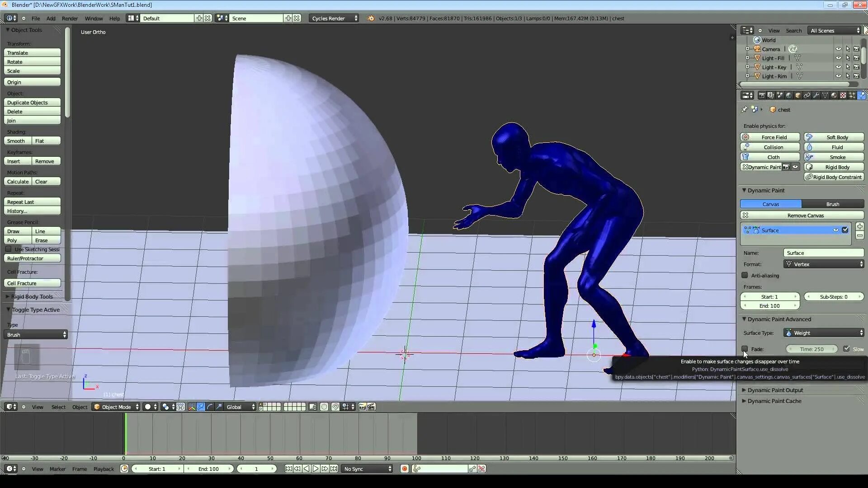Open the Material properties tab
The width and height of the screenshot is (868, 488).
[x=834, y=95]
